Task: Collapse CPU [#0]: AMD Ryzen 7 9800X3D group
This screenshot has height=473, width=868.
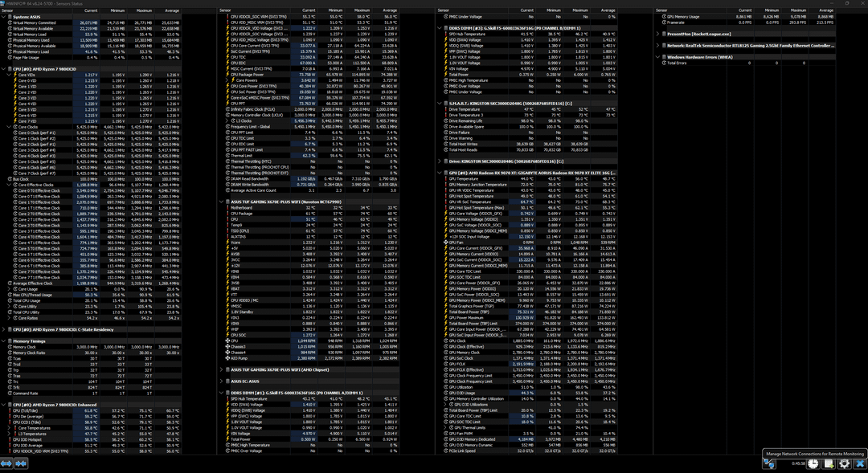Action: coord(4,69)
